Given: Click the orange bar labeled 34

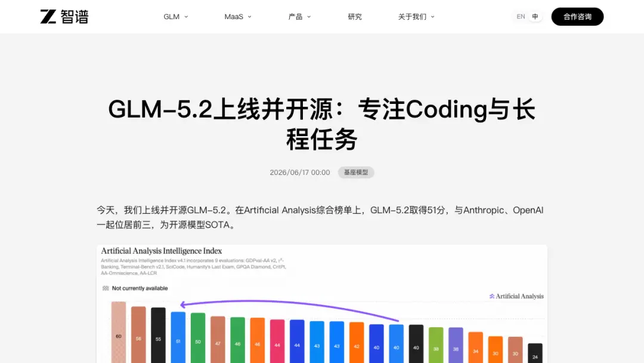Looking at the screenshot, I should tap(476, 347).
